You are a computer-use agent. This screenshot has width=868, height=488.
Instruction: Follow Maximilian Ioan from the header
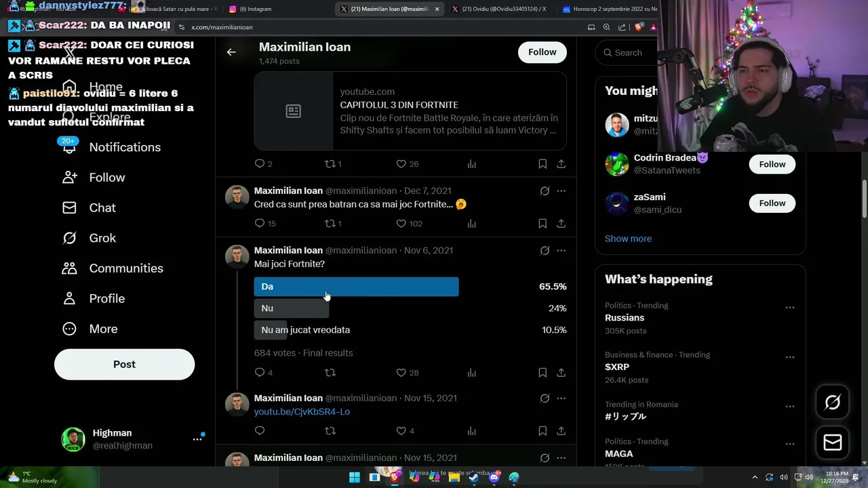point(542,52)
